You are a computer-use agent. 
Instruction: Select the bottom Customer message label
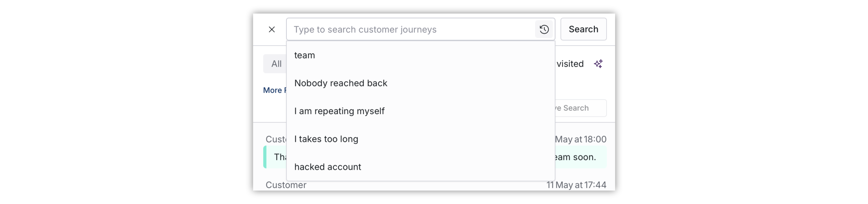(286, 185)
